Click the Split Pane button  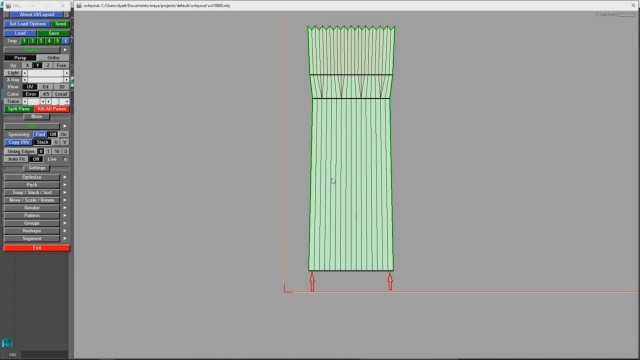click(19, 109)
